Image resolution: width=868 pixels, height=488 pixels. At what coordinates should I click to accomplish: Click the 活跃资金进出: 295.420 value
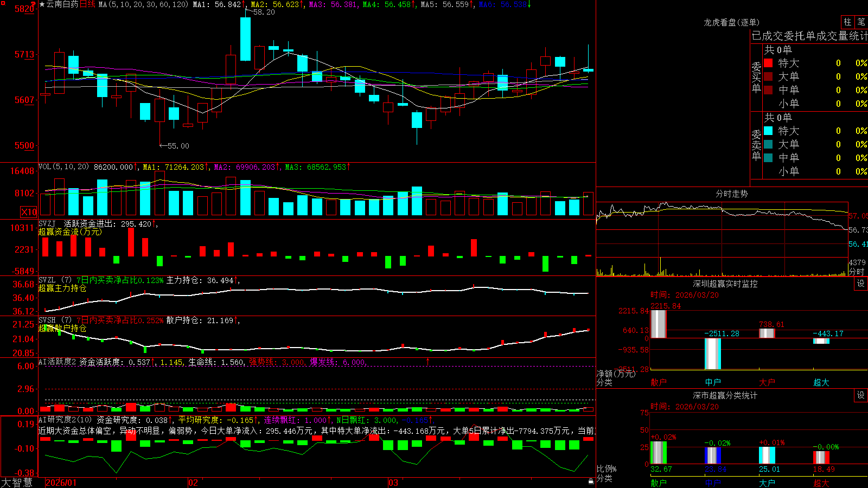(108, 224)
